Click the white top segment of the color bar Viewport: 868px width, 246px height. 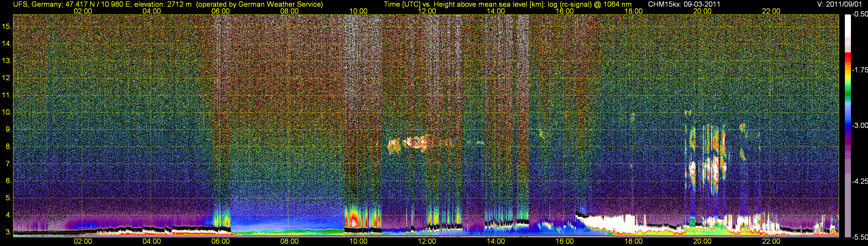coord(848,25)
